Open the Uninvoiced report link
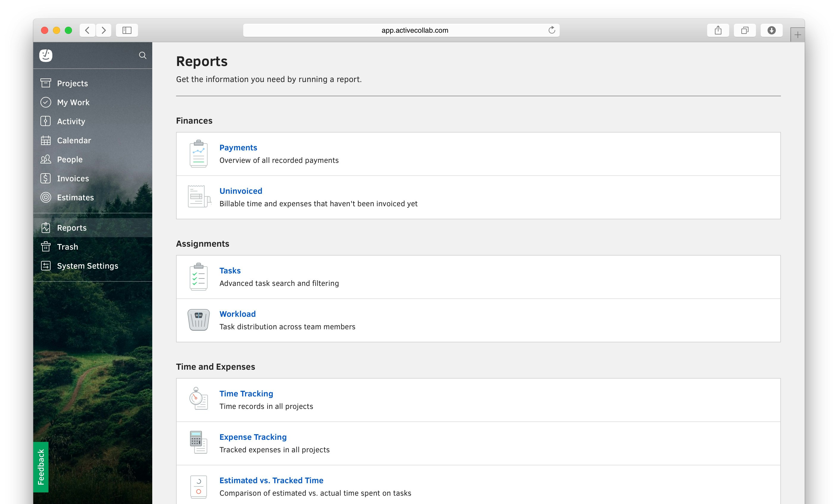 click(241, 191)
